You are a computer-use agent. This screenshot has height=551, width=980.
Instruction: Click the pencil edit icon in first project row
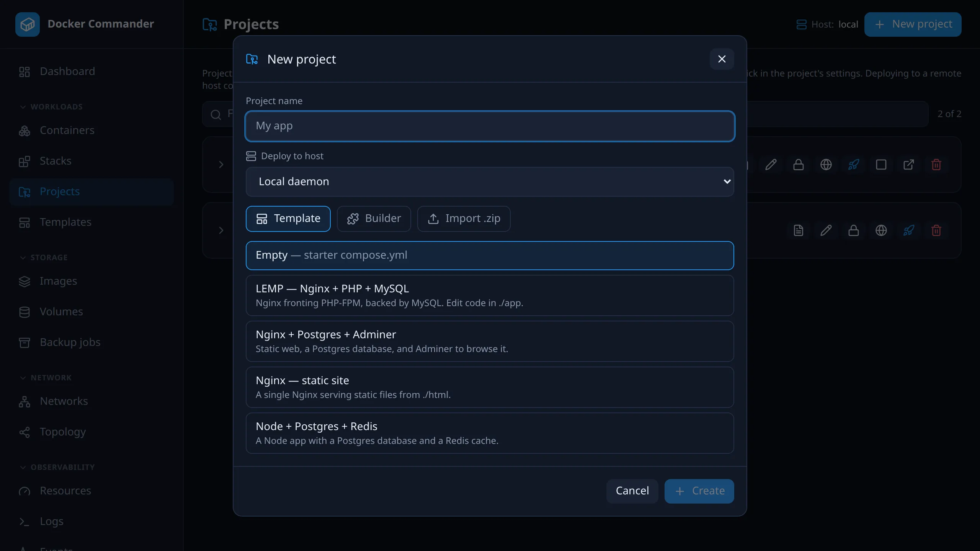click(771, 165)
